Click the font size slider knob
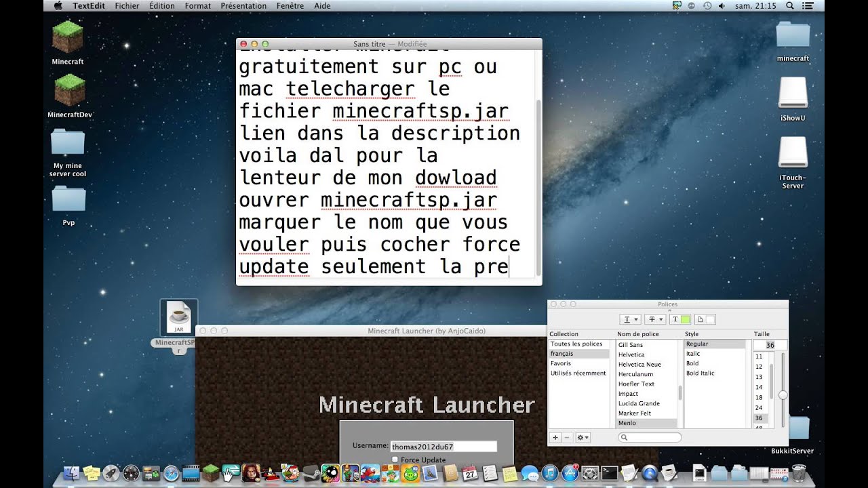 coord(783,394)
